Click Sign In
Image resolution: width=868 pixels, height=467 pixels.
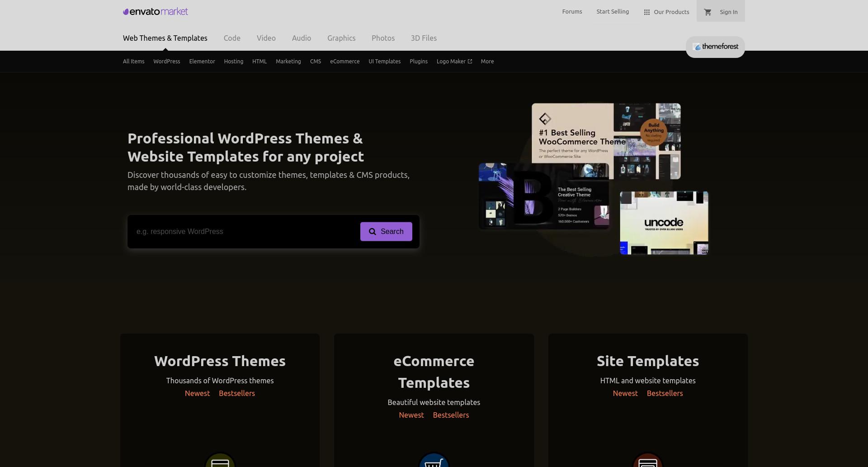[x=729, y=12]
